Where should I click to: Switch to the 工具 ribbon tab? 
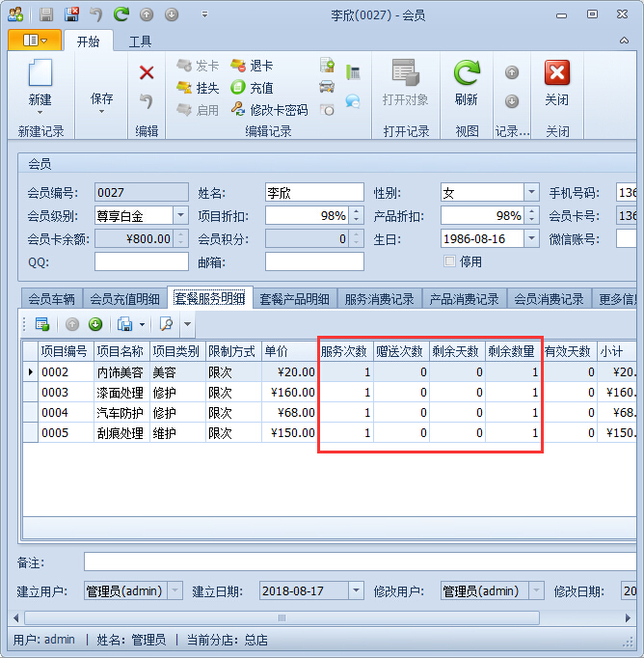[x=140, y=41]
